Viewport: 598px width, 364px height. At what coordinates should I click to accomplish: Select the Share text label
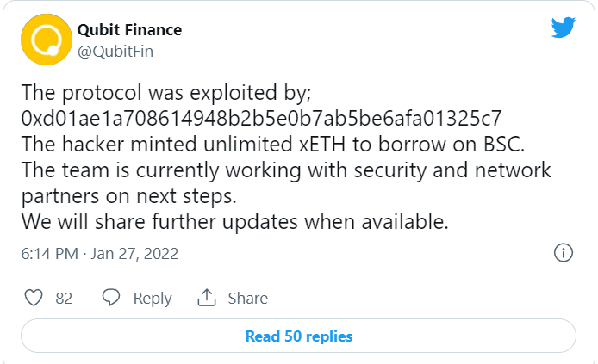click(247, 299)
